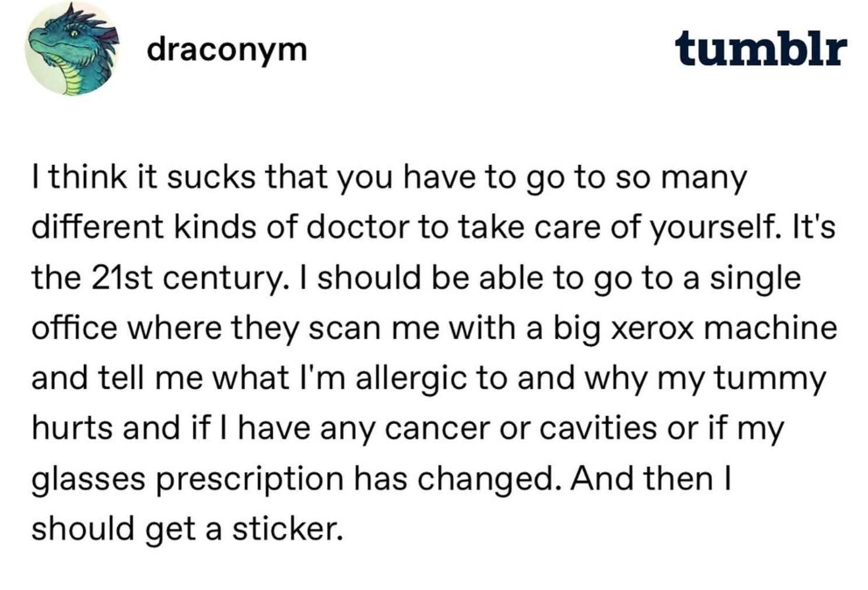The height and width of the screenshot is (590, 868).
Task: Click the word "hurts" in the post
Action: [x=72, y=429]
